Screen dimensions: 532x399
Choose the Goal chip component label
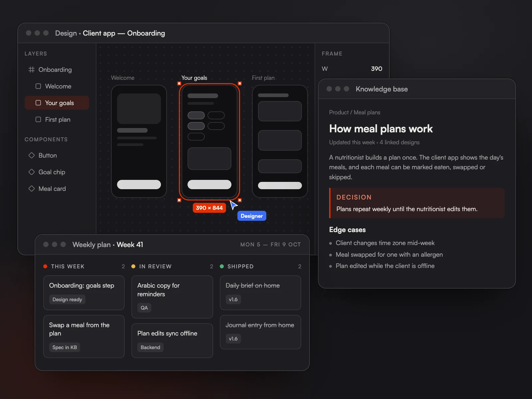tap(52, 172)
